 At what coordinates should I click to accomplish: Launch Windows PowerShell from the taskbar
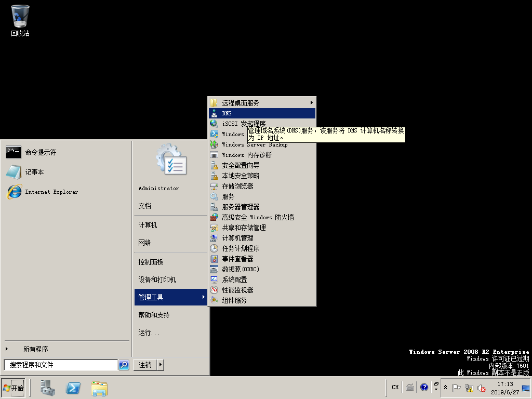click(x=73, y=388)
